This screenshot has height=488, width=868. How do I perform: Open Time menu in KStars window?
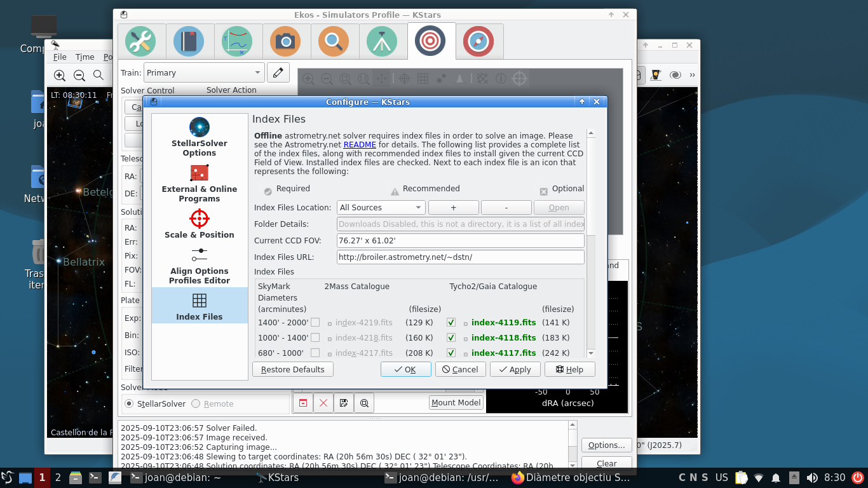tap(85, 57)
